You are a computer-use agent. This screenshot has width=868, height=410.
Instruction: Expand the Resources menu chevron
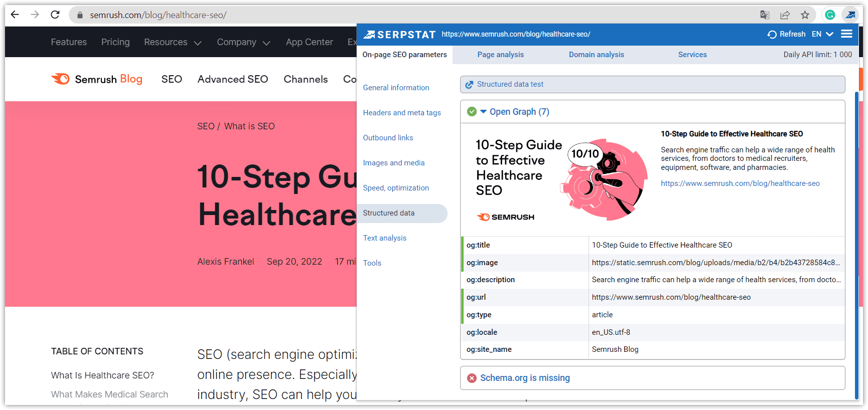[198, 43]
